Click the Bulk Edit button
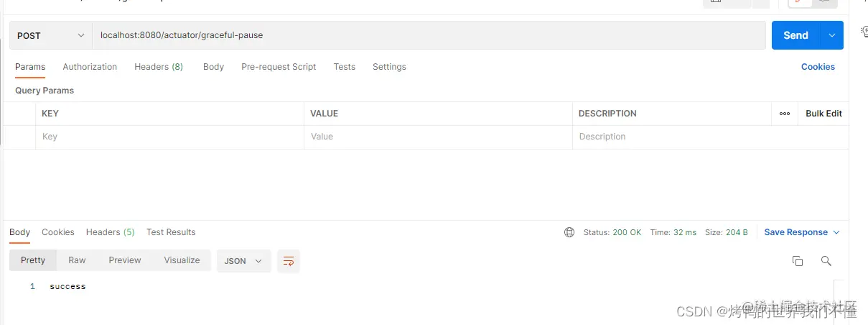The width and height of the screenshot is (868, 325). point(823,114)
